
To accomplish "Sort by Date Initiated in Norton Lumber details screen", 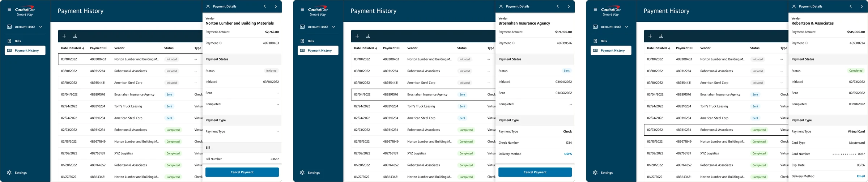I will coord(73,48).
